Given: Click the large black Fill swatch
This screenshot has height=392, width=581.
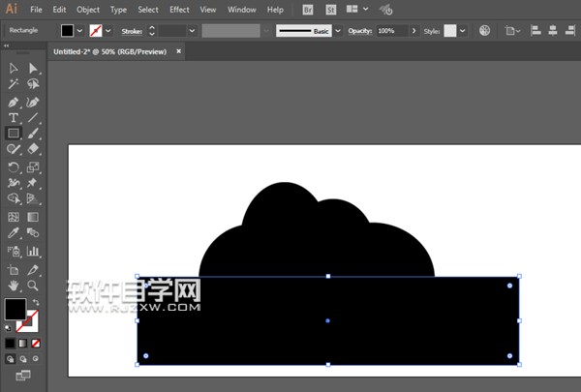Looking at the screenshot, I should (15, 310).
